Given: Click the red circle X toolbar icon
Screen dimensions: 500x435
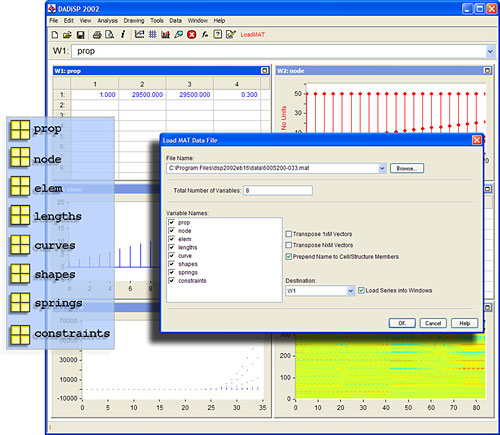Looking at the screenshot, I should (x=192, y=34).
